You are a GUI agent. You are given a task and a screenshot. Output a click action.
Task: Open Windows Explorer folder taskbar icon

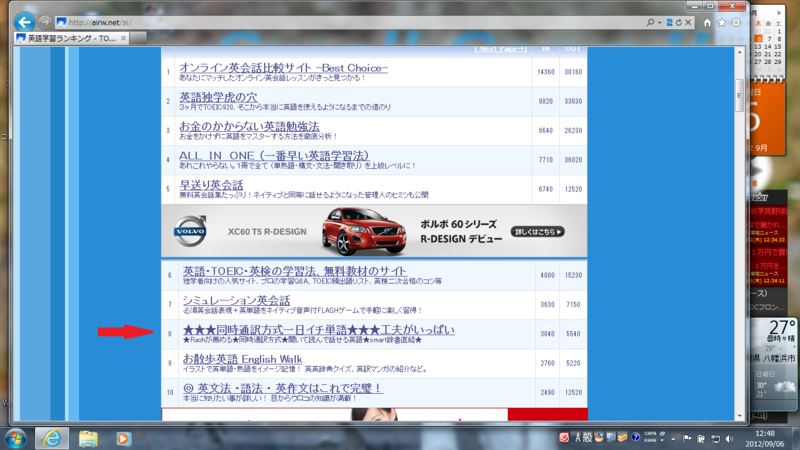click(88, 439)
